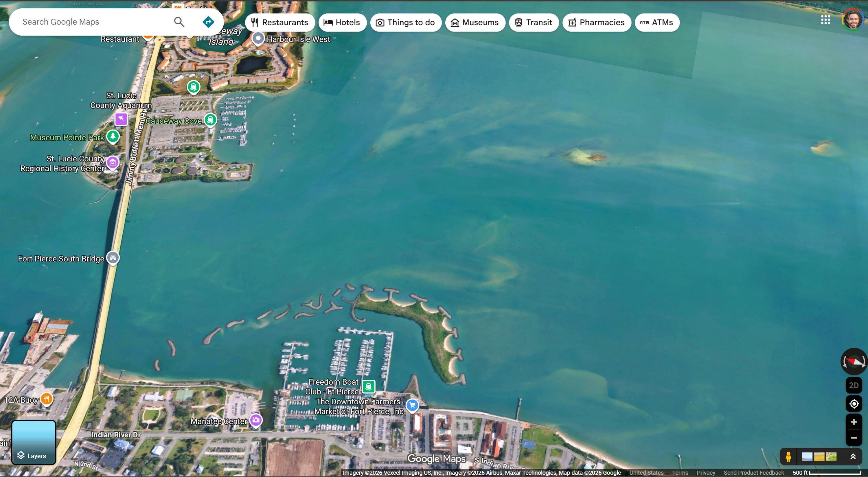Click the search magnifier icon
This screenshot has height=477, width=868.
click(179, 22)
